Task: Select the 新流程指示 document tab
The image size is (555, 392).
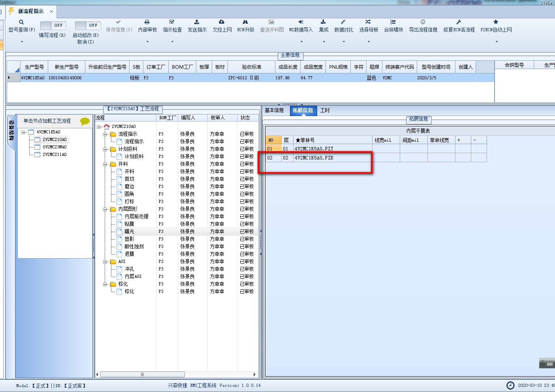Action: tap(31, 11)
